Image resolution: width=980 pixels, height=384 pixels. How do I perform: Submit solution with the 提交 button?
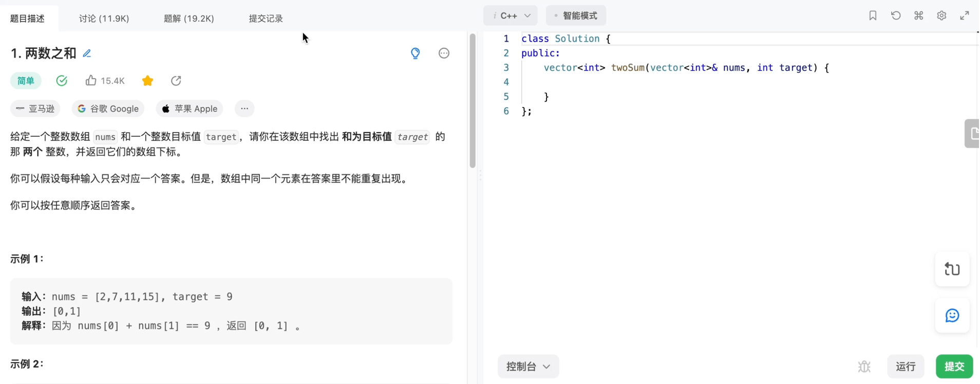click(x=954, y=367)
